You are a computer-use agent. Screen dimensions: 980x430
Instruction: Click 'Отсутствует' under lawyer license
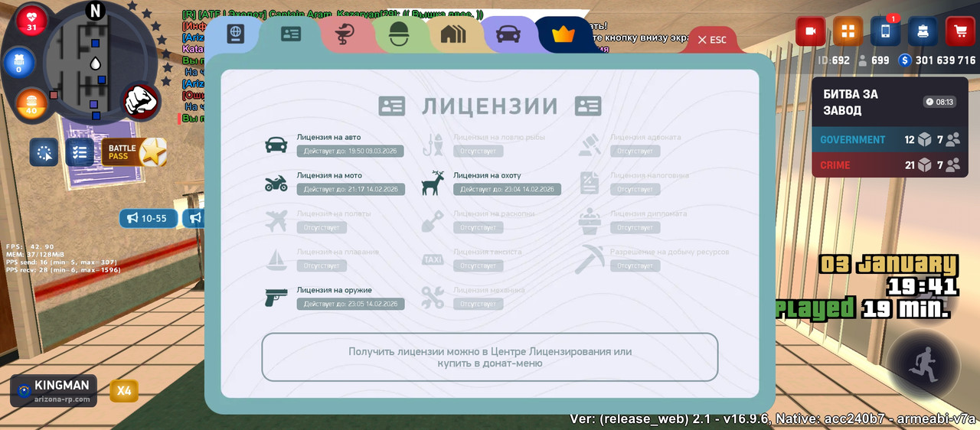click(x=635, y=151)
